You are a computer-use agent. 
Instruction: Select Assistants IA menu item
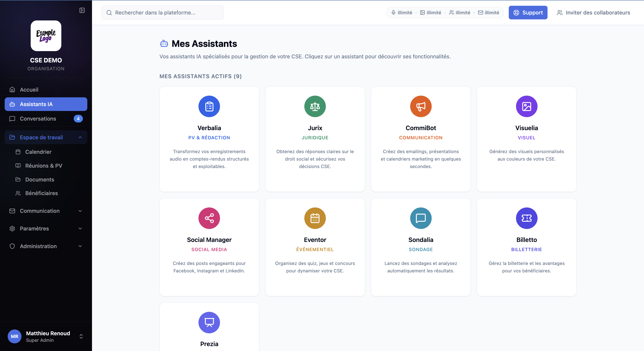click(46, 104)
